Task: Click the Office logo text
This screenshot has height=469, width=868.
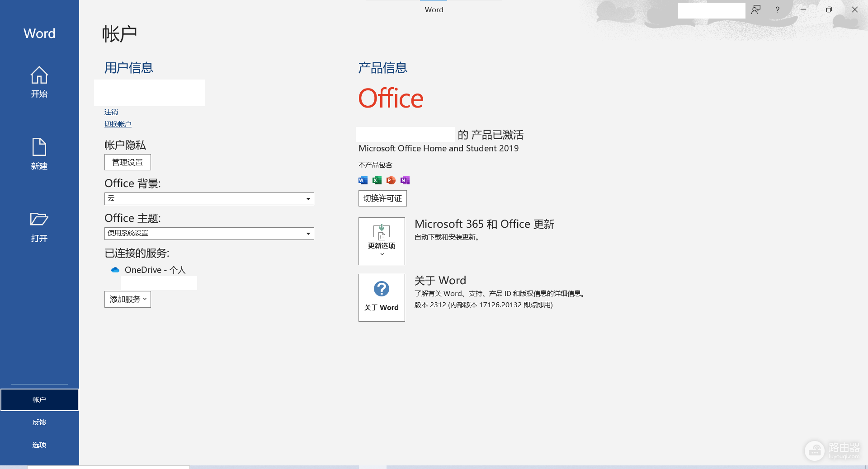Action: tap(391, 98)
